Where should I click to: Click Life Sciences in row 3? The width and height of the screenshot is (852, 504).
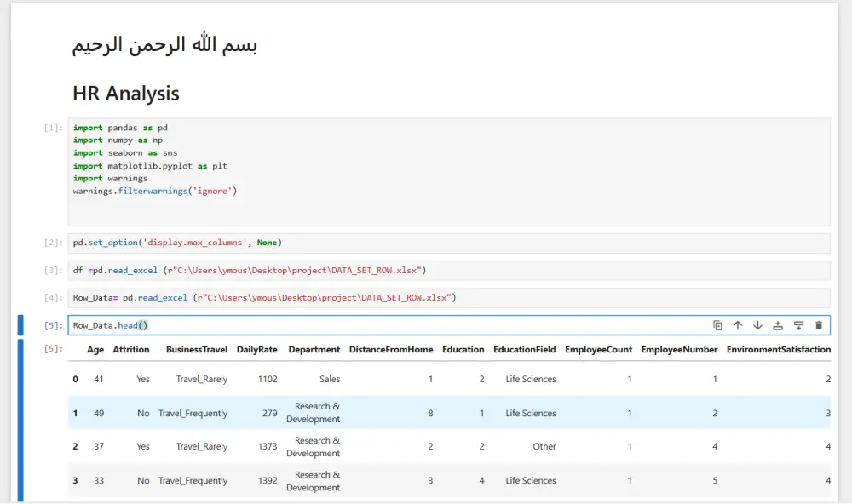(x=531, y=481)
